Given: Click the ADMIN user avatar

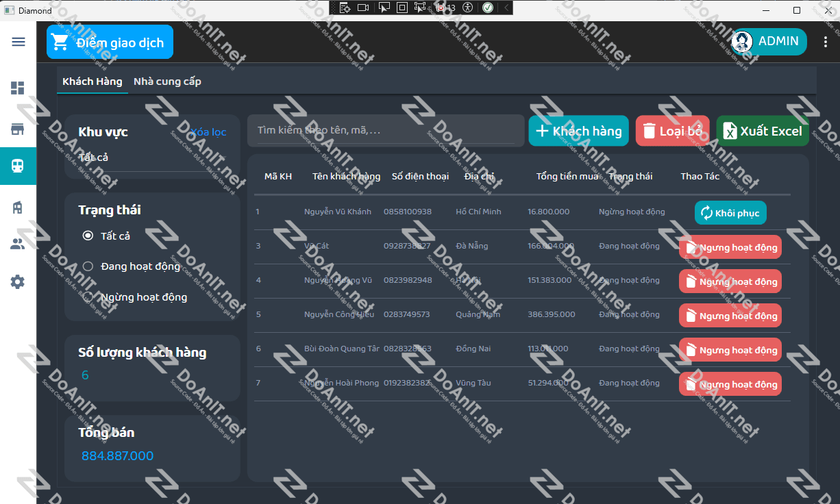Looking at the screenshot, I should 742,42.
